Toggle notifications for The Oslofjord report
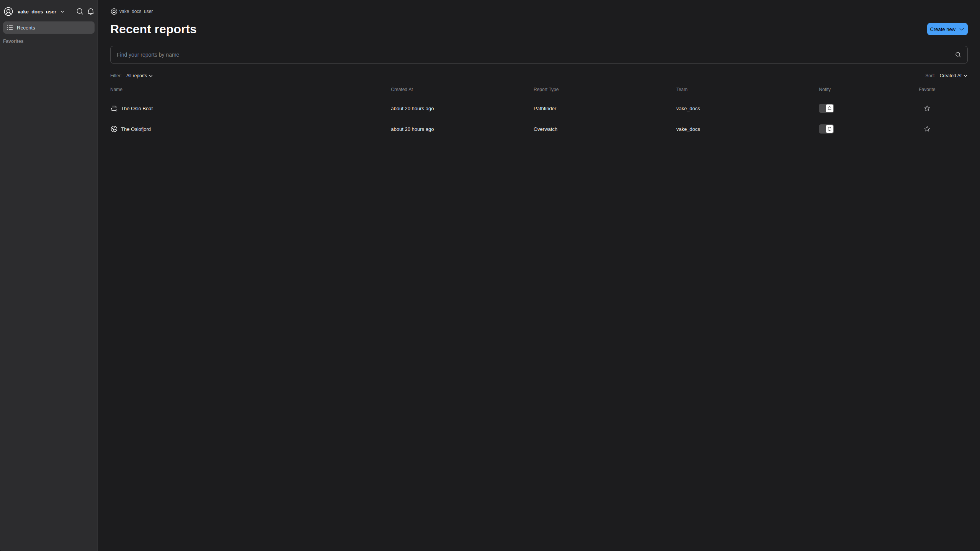 pyautogui.click(x=826, y=129)
